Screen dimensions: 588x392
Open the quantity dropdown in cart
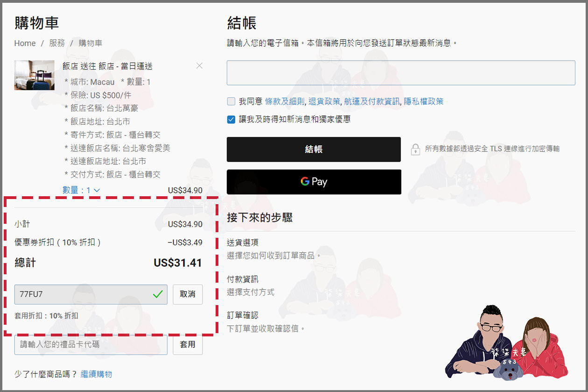[x=81, y=190]
